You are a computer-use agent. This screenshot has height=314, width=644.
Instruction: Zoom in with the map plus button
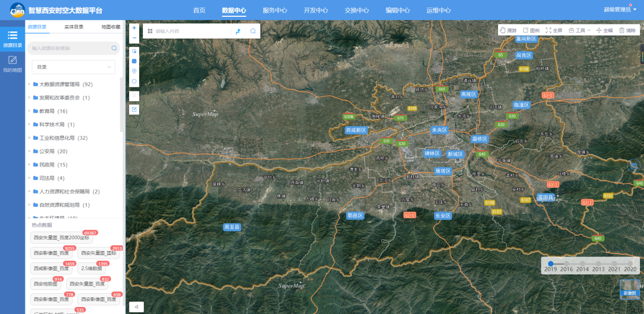134,28
